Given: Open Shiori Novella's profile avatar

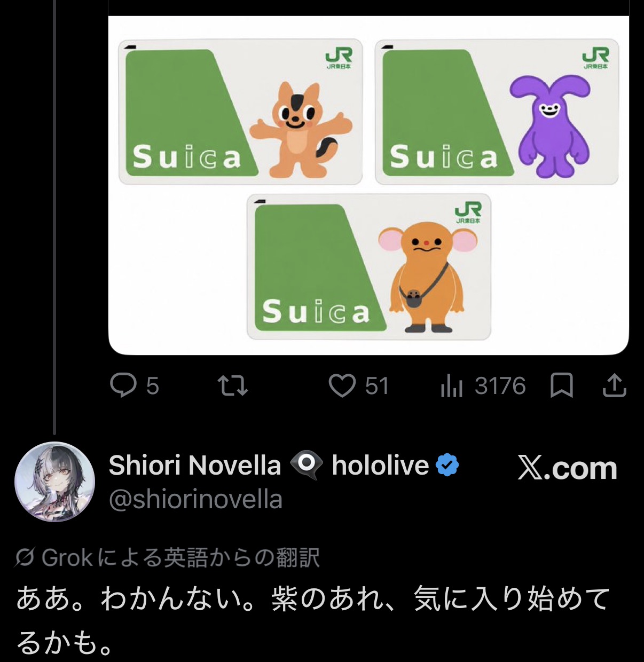Looking at the screenshot, I should tap(55, 482).
